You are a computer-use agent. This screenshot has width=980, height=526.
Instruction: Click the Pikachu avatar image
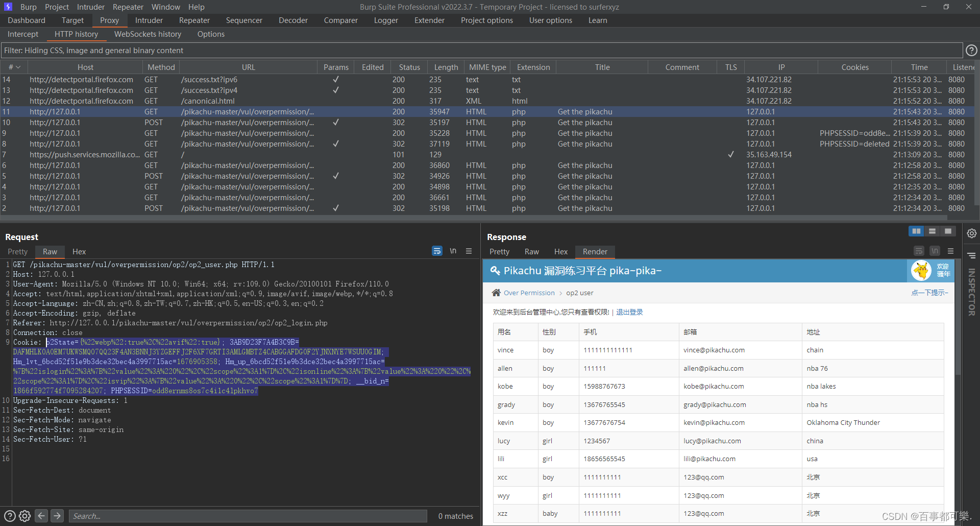coord(921,271)
